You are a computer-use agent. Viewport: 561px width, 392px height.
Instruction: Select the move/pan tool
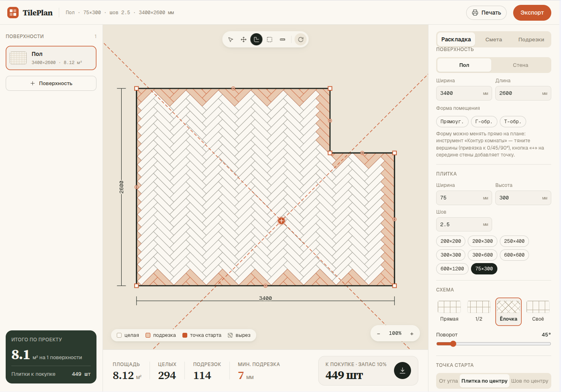[244, 39]
